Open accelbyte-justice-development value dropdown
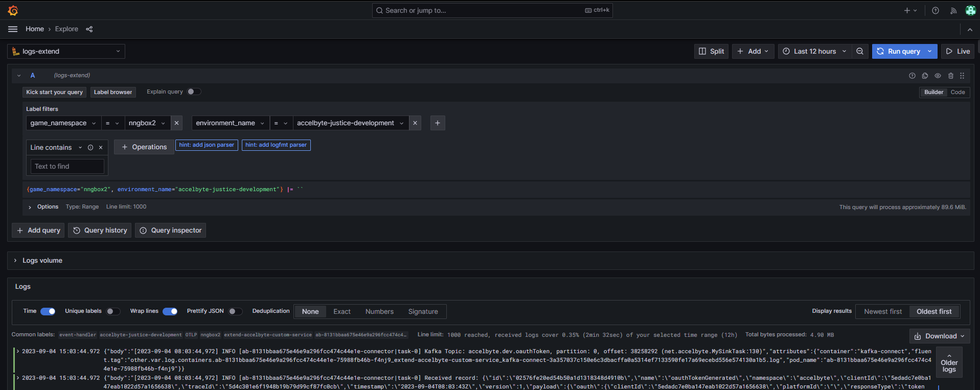 click(x=351, y=123)
